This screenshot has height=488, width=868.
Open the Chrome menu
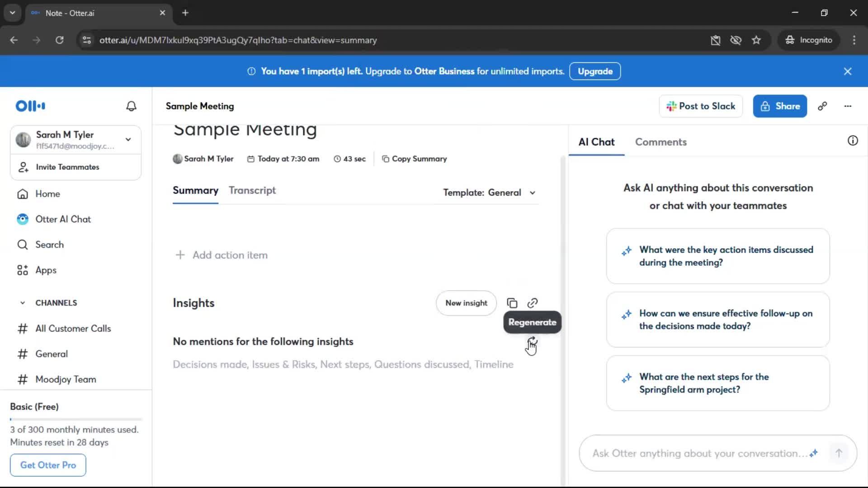click(x=854, y=40)
